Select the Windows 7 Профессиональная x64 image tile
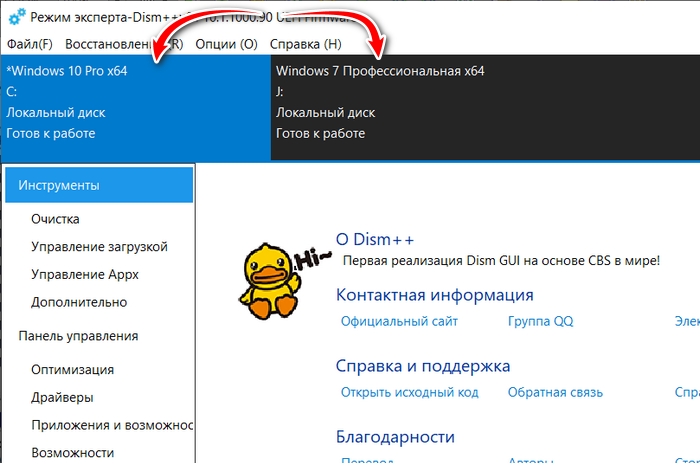 [x=485, y=107]
